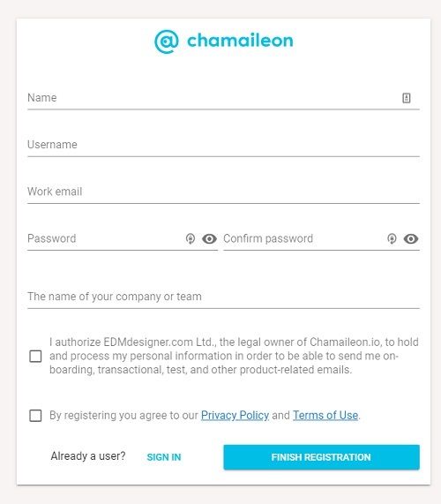Click the Chamaileon @ logo icon
This screenshot has height=504, width=441.
coord(167,41)
